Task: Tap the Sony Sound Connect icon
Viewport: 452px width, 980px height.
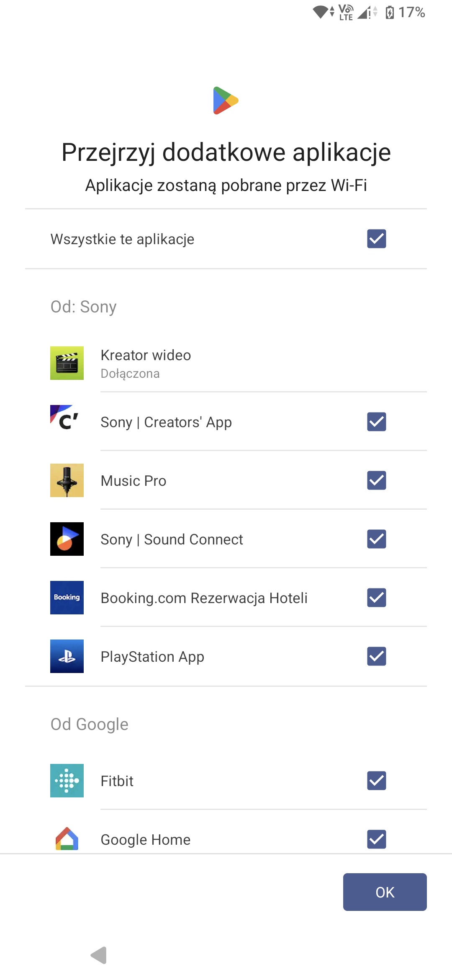Action: [67, 539]
